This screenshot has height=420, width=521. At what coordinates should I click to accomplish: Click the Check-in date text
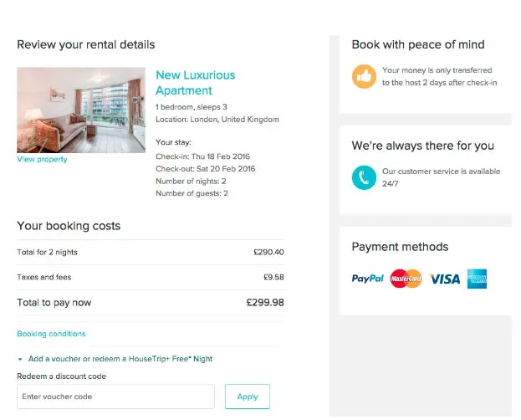point(202,156)
